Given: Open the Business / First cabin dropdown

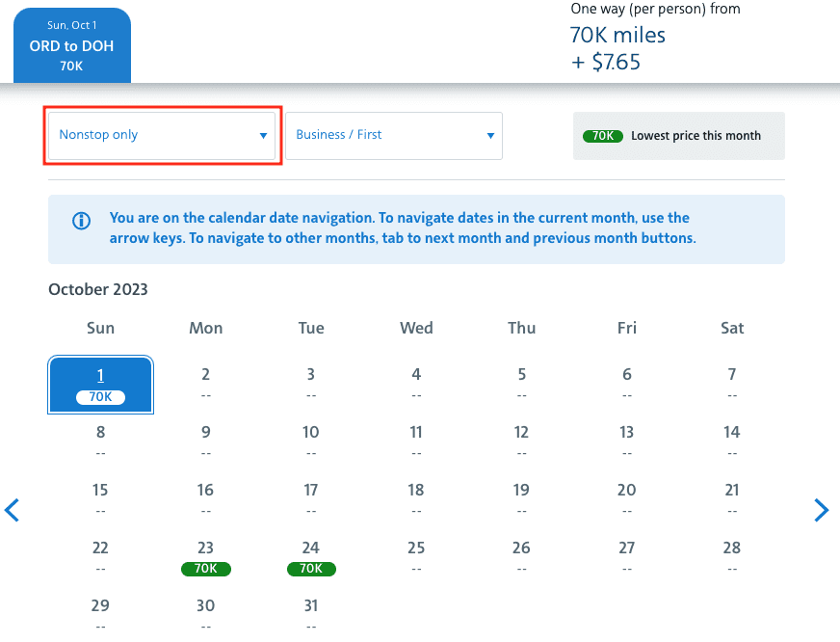Looking at the screenshot, I should tap(393, 135).
